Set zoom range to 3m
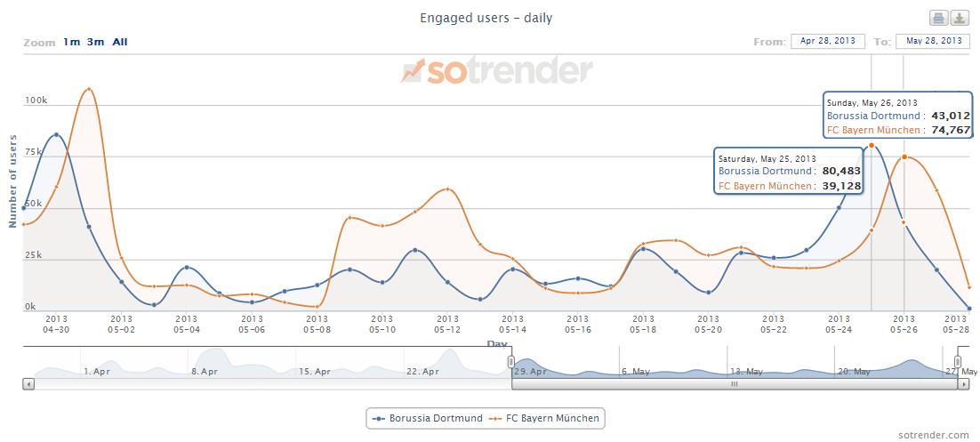Screen dimensions: 980x442 pyautogui.click(x=95, y=42)
